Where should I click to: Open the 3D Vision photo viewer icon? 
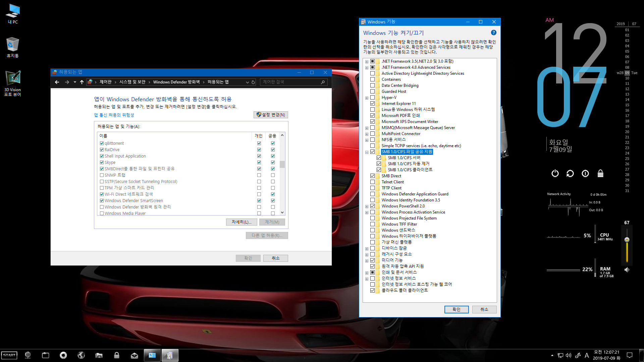click(13, 83)
